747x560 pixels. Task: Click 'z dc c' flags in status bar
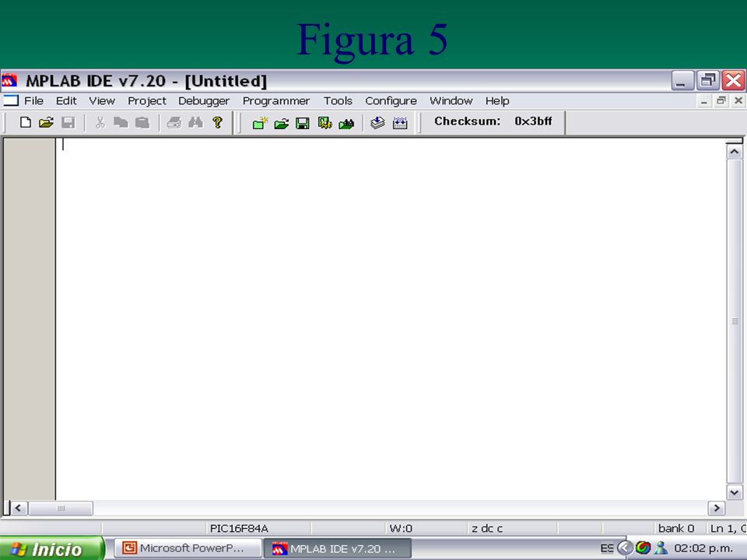click(x=487, y=528)
